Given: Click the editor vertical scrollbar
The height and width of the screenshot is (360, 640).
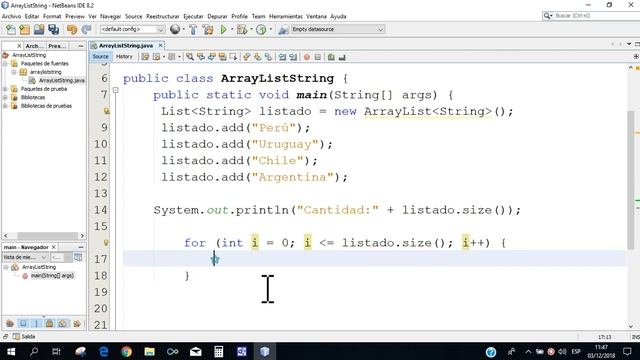Looking at the screenshot, I should [631, 180].
